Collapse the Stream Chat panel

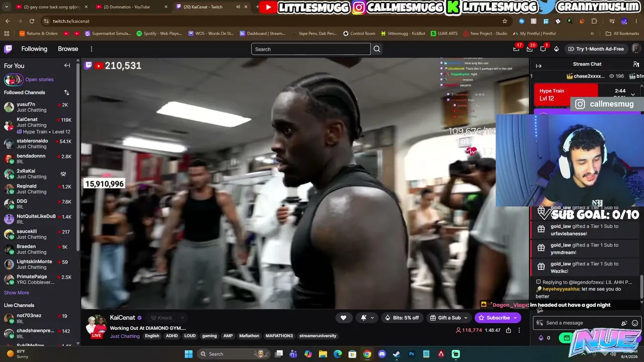(538, 66)
